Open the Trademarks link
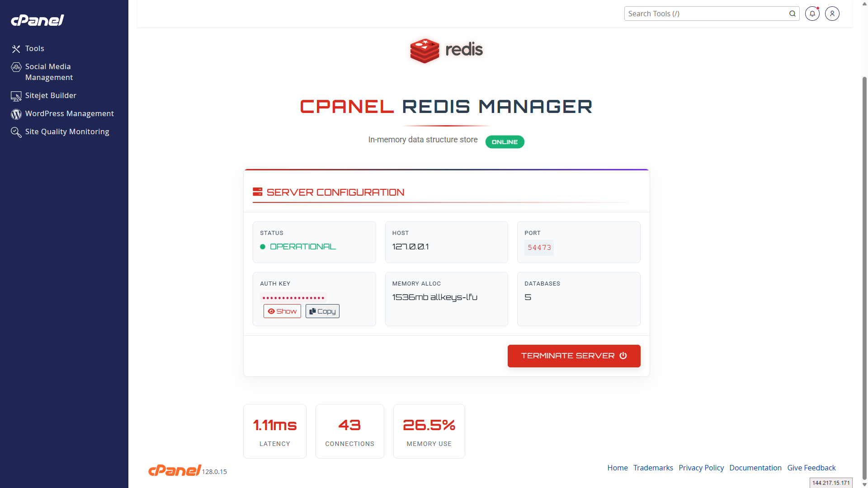 (653, 468)
